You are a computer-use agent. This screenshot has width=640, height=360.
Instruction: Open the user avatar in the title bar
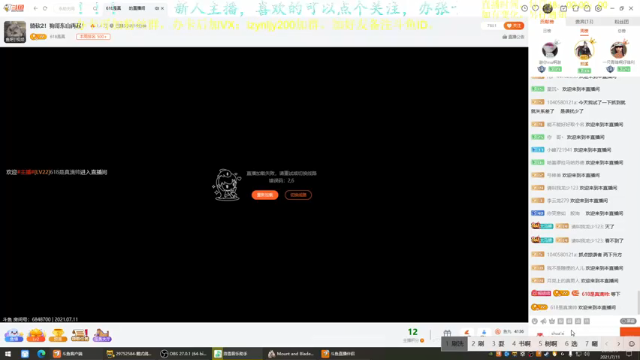[x=548, y=8]
